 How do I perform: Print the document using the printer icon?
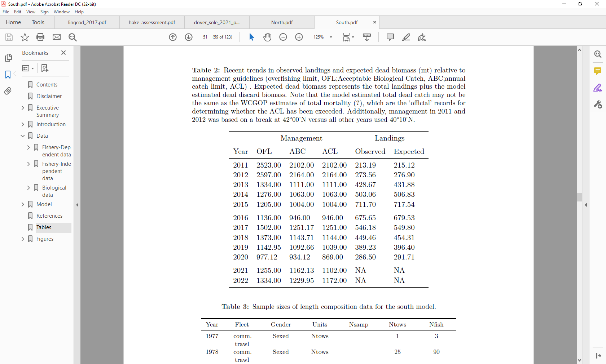(40, 37)
